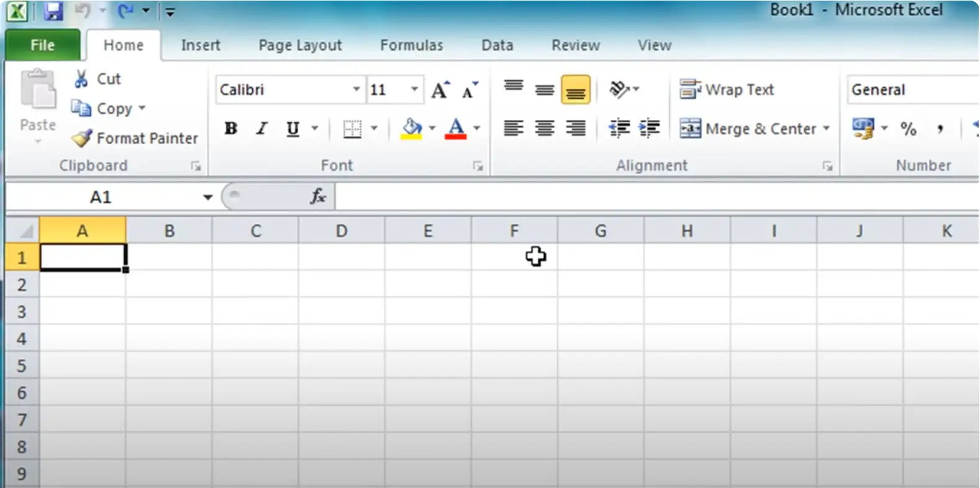Click the Format Painter brush icon
The height and width of the screenshot is (488, 980).
point(81,138)
